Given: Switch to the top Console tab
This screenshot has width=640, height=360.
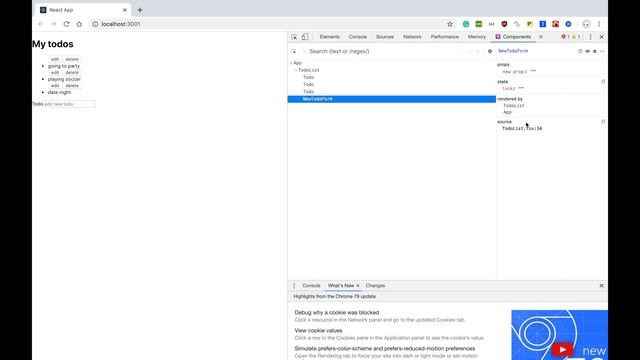Looking at the screenshot, I should (x=358, y=37).
